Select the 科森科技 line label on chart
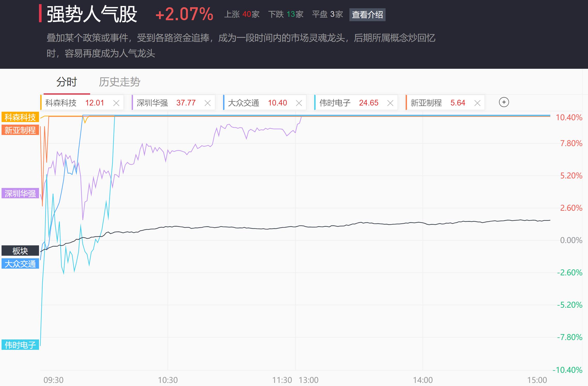The image size is (588, 386). (x=20, y=117)
